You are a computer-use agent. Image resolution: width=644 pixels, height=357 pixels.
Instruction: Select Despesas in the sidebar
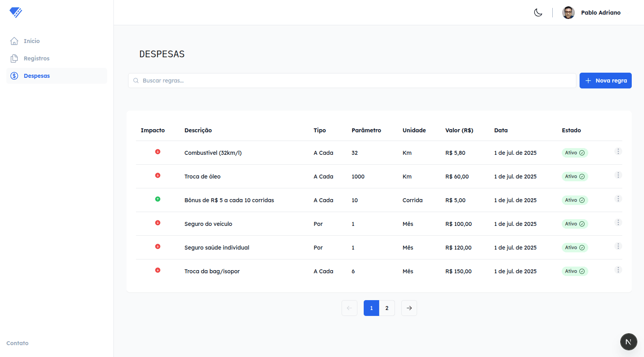(x=37, y=76)
